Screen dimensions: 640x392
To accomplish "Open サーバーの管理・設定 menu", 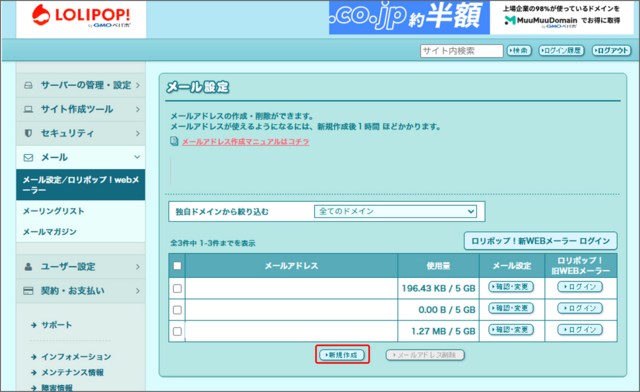I will click(x=81, y=85).
